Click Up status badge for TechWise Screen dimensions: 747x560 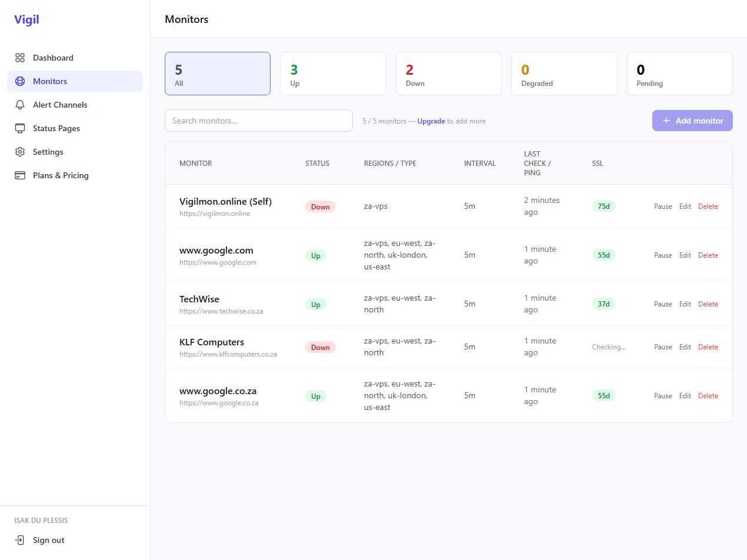pyautogui.click(x=316, y=304)
